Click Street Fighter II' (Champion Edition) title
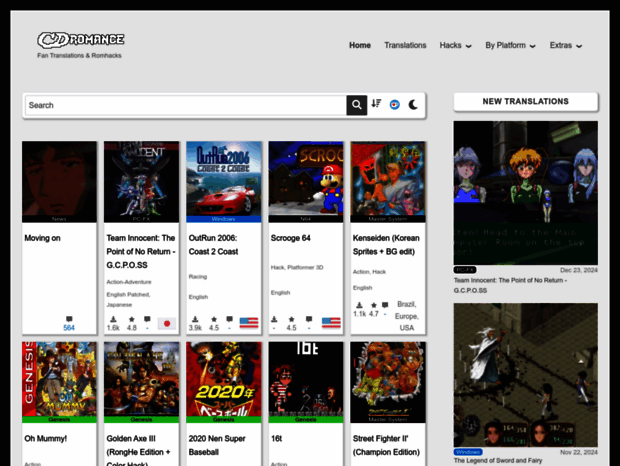Screen dimensions: 620x466 (x=386, y=445)
